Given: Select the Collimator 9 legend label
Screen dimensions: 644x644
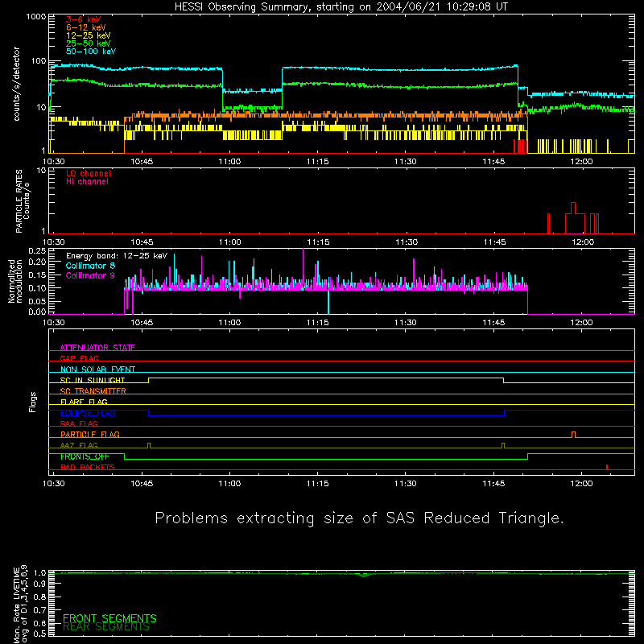Looking at the screenshot, I should pos(90,275).
